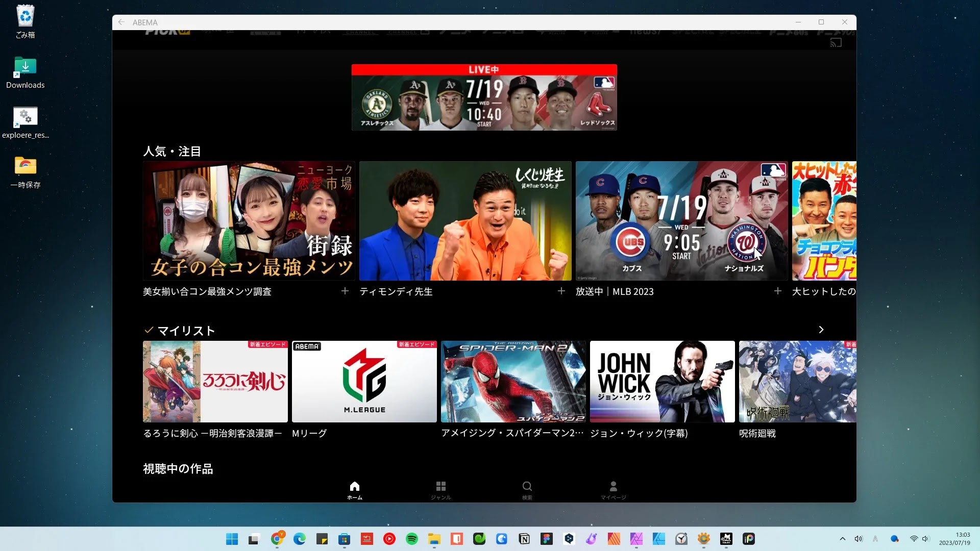Screen dimensions: 980x551
Task: Open Affinity Publisher from the taskbar
Action: tap(614, 539)
